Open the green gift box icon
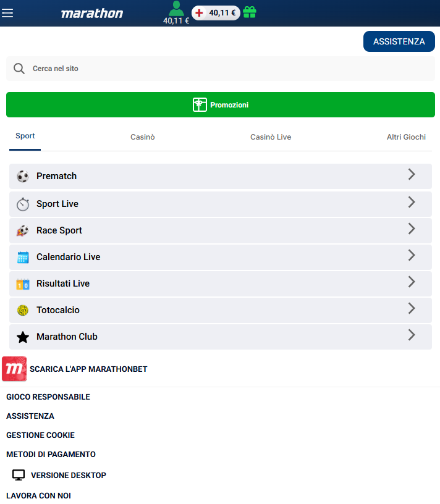 tap(250, 12)
